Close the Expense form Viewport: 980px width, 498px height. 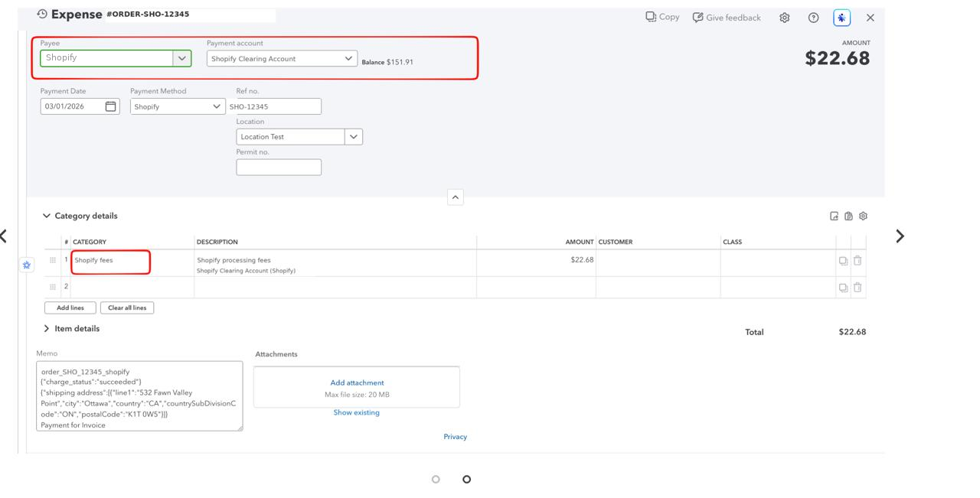click(x=871, y=18)
